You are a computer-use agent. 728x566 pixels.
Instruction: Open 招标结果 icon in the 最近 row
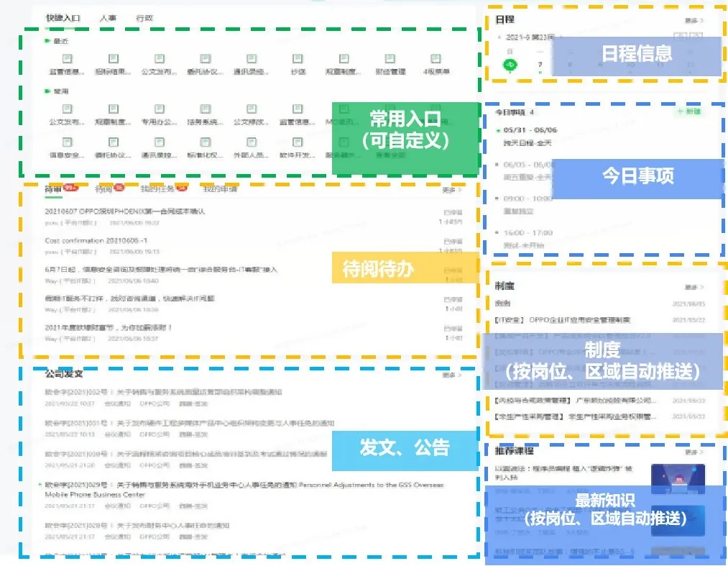pos(114,60)
